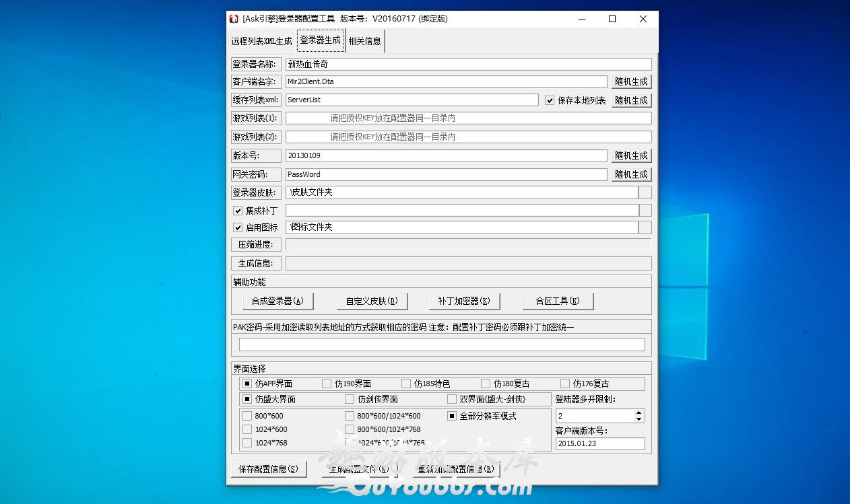Open the 合区工具(K)
Viewport: 850px width, 504px height.
click(558, 301)
